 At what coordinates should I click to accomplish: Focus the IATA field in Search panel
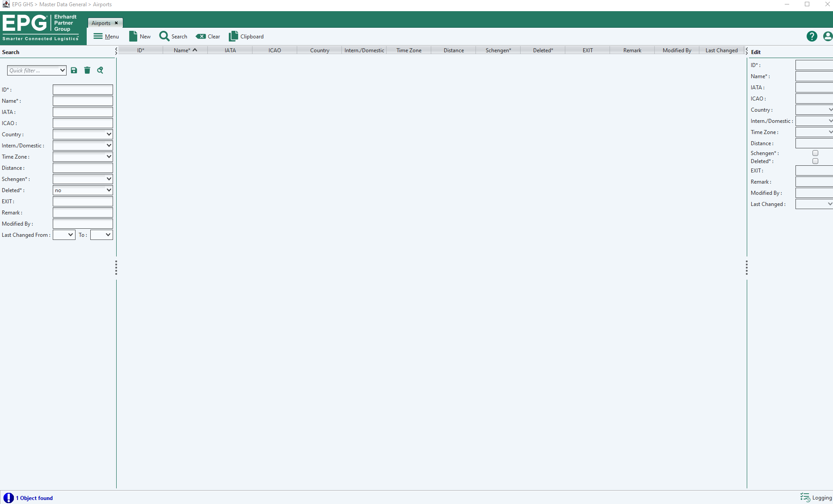click(83, 112)
